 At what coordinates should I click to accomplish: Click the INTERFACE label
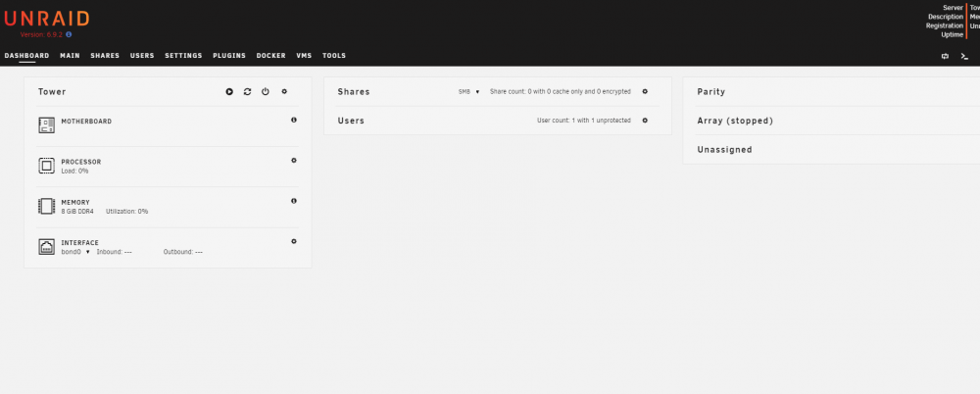(79, 243)
